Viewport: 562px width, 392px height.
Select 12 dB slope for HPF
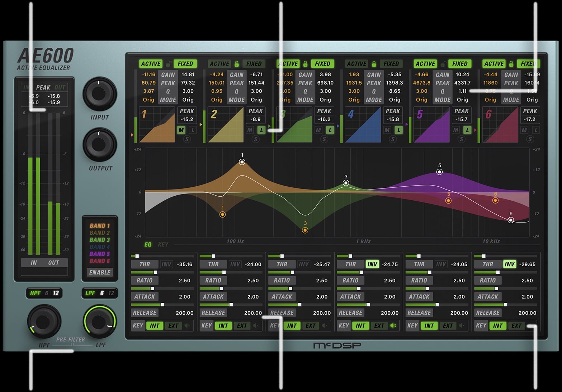56,293
